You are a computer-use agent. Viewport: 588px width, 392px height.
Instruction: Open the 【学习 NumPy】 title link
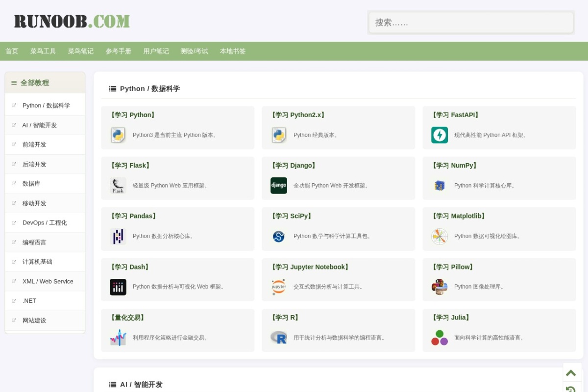[454, 166]
